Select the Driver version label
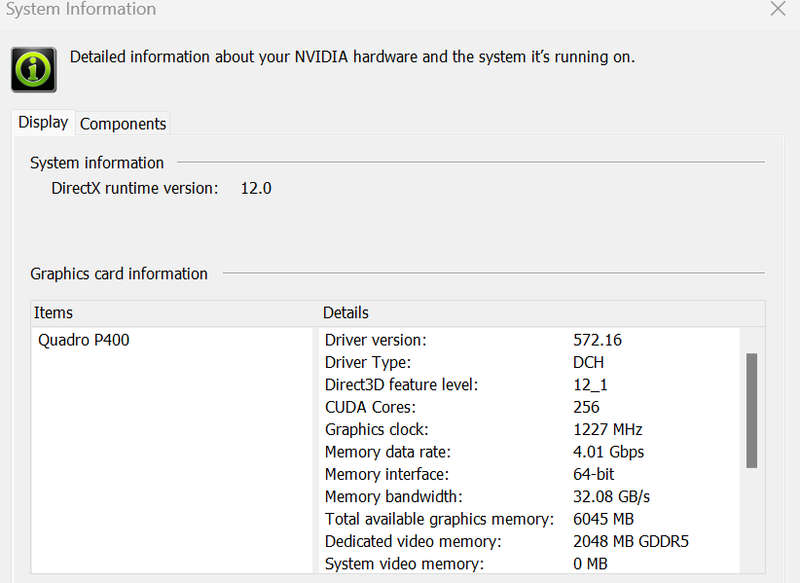 pyautogui.click(x=376, y=340)
